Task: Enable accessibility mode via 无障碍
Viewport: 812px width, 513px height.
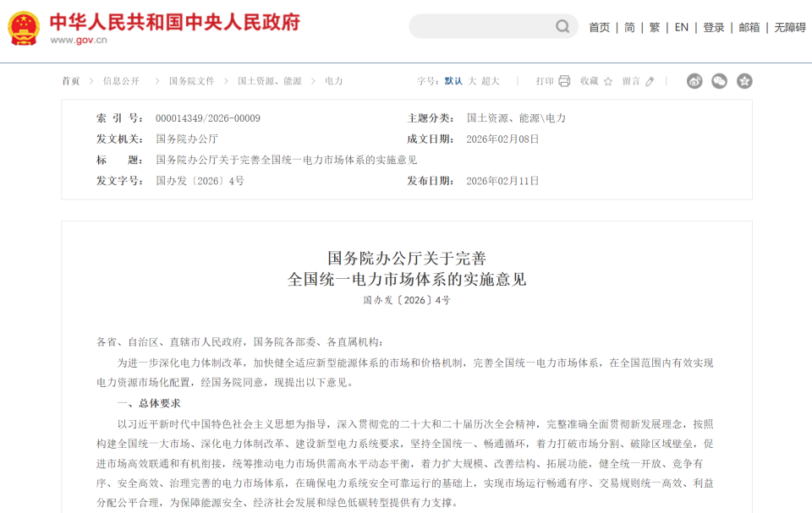Action: [786, 26]
